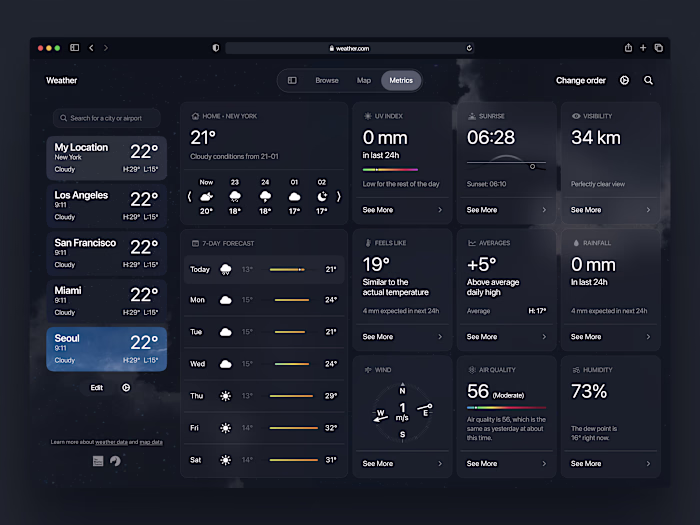Open See More in Averages card
This screenshot has height=525, width=700.
(506, 337)
